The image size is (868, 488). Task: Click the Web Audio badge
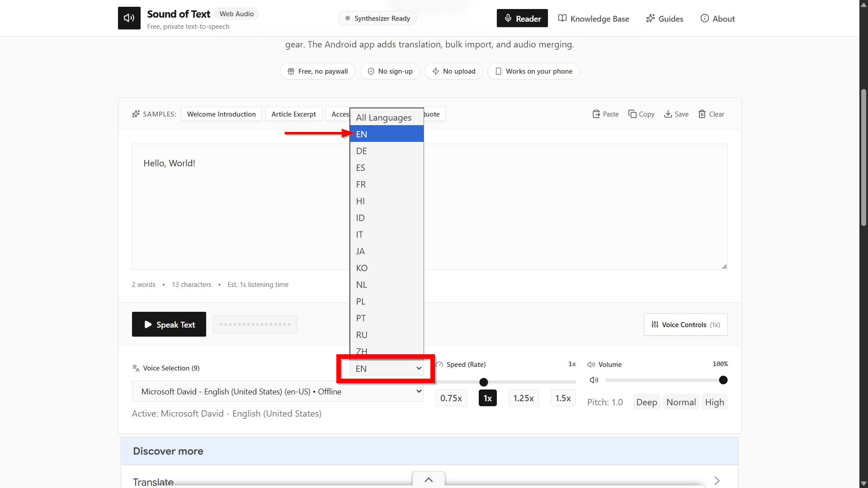[x=236, y=14]
